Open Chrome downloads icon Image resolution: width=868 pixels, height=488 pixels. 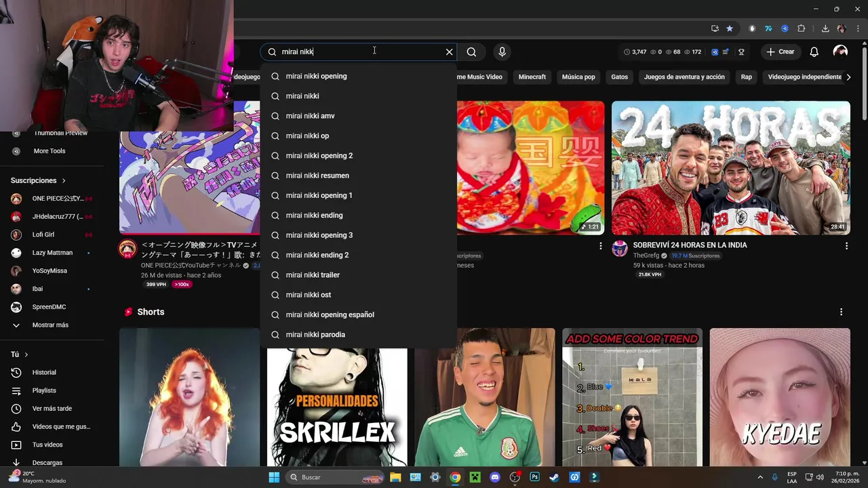[825, 28]
